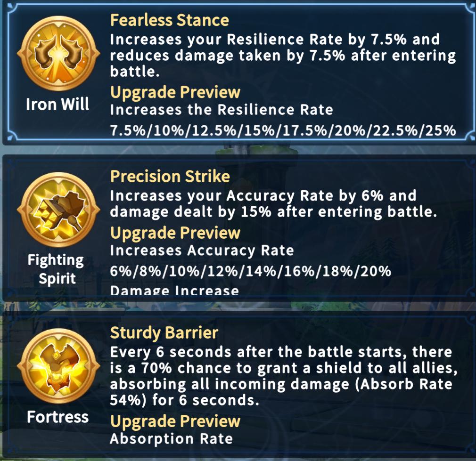476x461 pixels.
Task: Open the Precision Strike skill title
Action: (170, 177)
